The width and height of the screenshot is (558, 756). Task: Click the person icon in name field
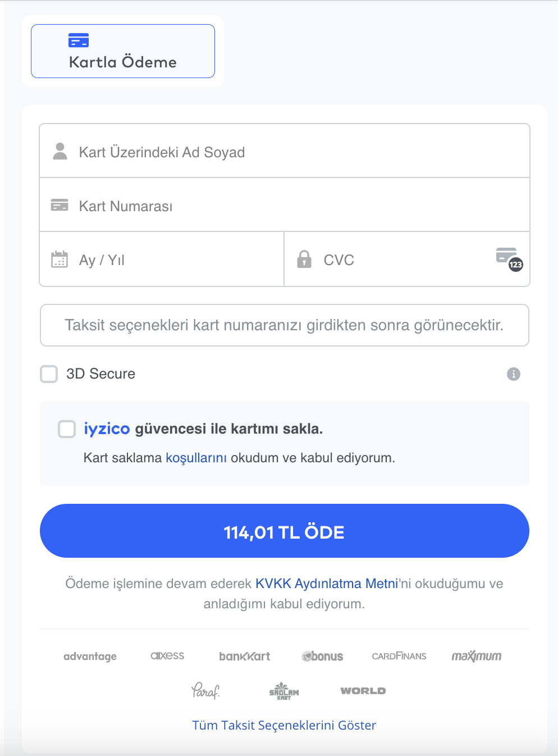pyautogui.click(x=60, y=151)
